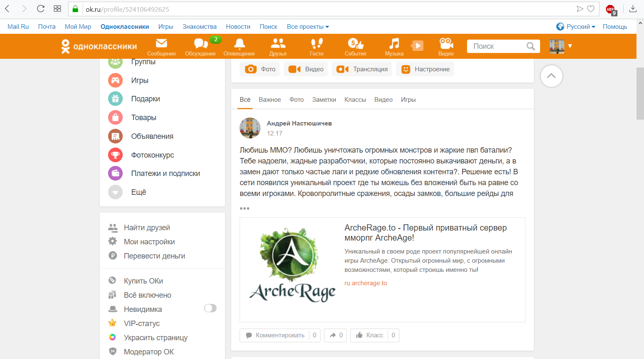Image resolution: width=644 pixels, height=359 pixels.
Task: Open the Фотоконкурс trophy sidebar icon
Action: coord(116,155)
